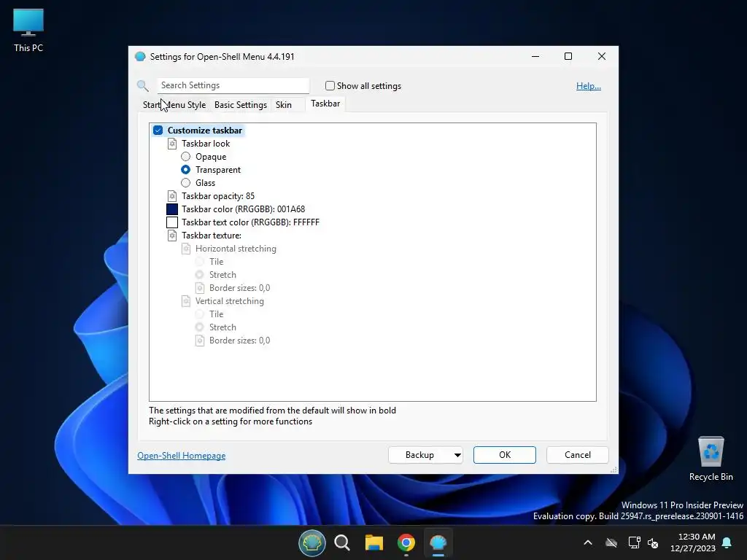Select Stretch under Vertical stretching
Image resolution: width=747 pixels, height=560 pixels.
200,327
